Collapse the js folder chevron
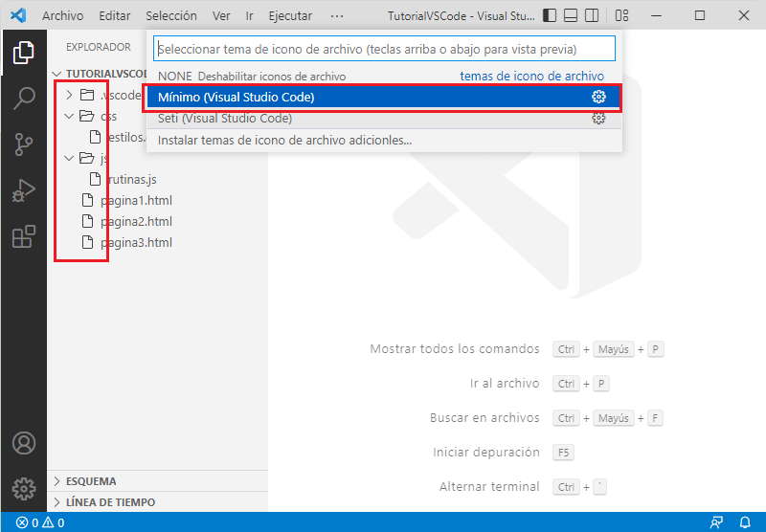 69,158
